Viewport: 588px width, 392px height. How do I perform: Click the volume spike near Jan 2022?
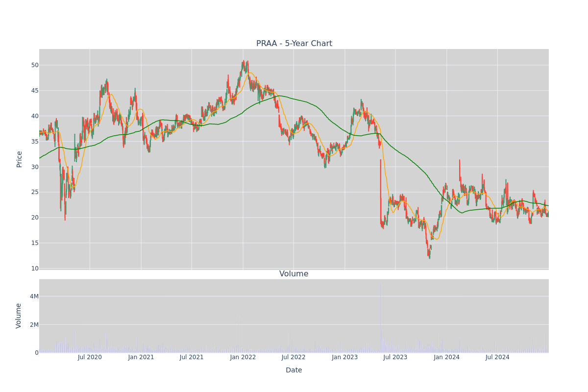click(239, 335)
